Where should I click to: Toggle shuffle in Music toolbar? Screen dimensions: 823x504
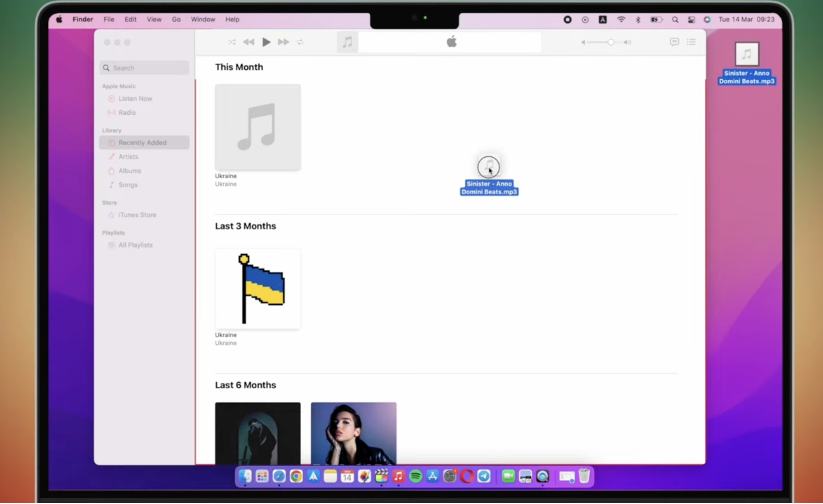tap(232, 42)
